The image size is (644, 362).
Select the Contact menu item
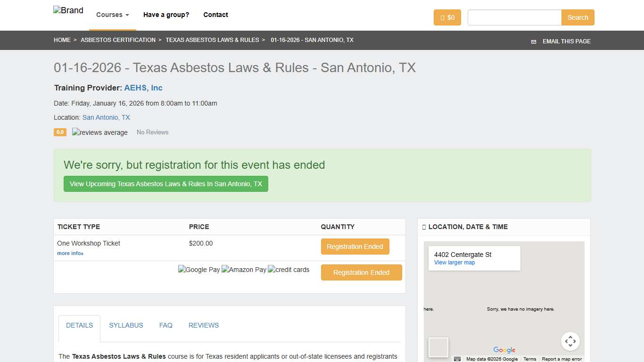(x=215, y=15)
